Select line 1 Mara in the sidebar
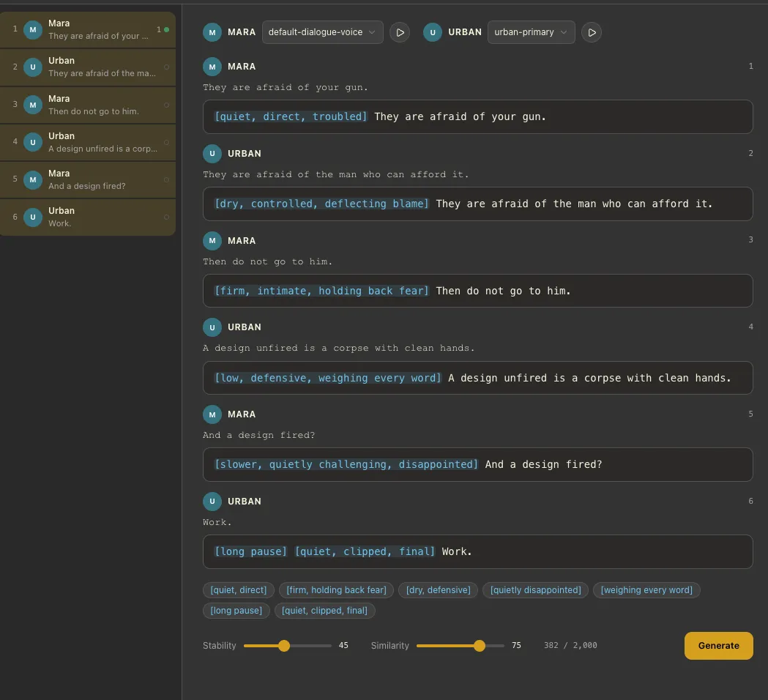 click(x=88, y=30)
